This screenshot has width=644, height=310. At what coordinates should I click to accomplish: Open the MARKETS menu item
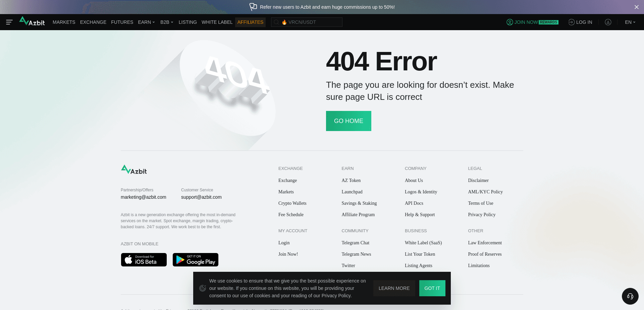click(64, 22)
